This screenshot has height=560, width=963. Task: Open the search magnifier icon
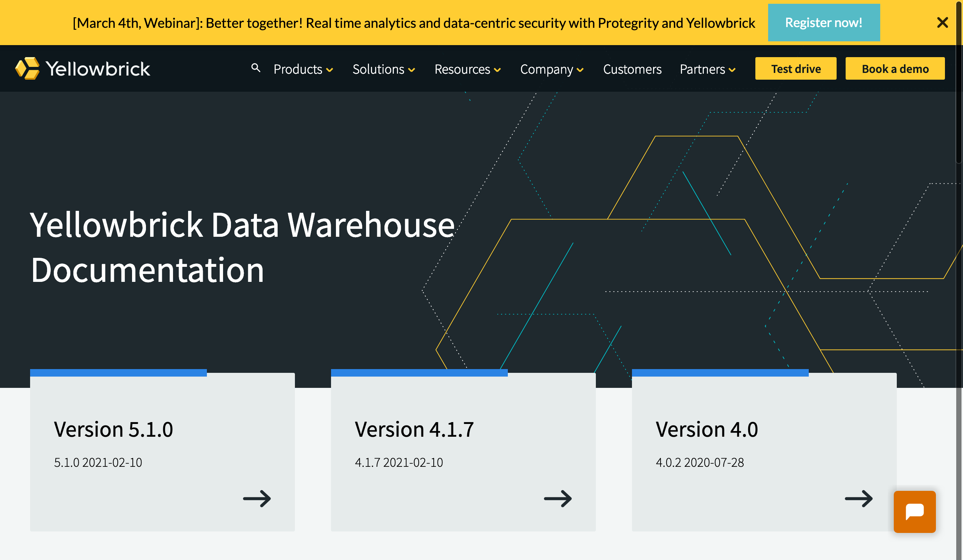click(256, 68)
